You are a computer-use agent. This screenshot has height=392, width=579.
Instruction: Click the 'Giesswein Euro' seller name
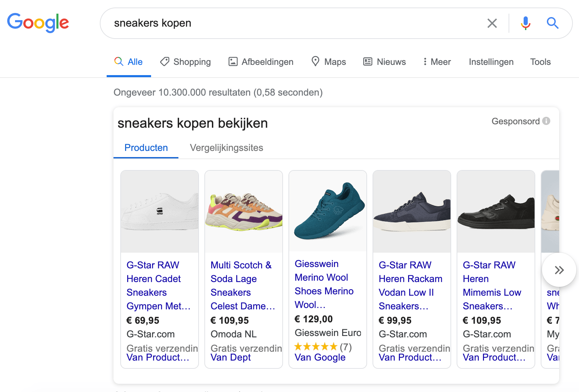pyautogui.click(x=328, y=333)
